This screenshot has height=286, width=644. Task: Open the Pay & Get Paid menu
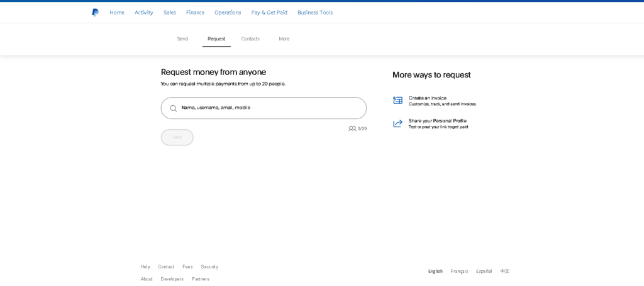coord(269,13)
